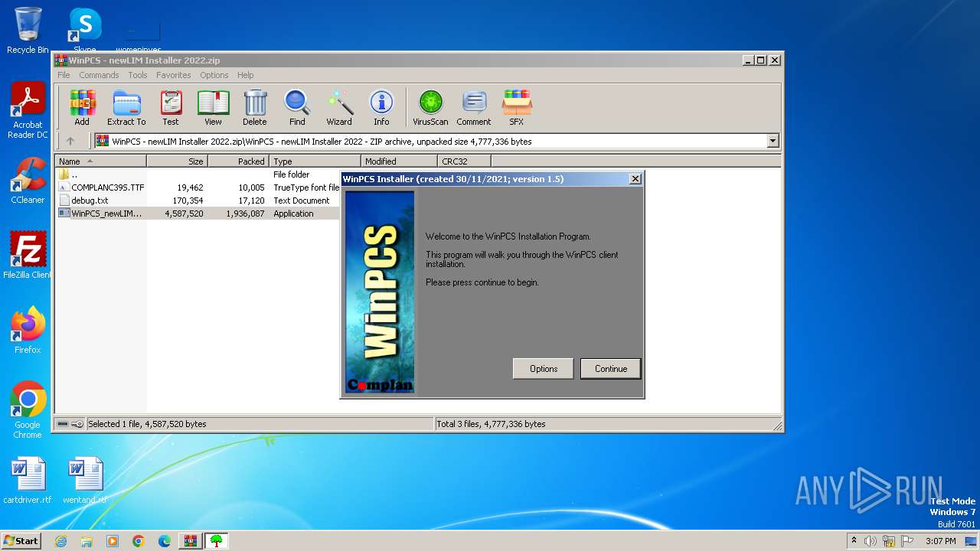Run the VirusScan toolbar icon

430,107
